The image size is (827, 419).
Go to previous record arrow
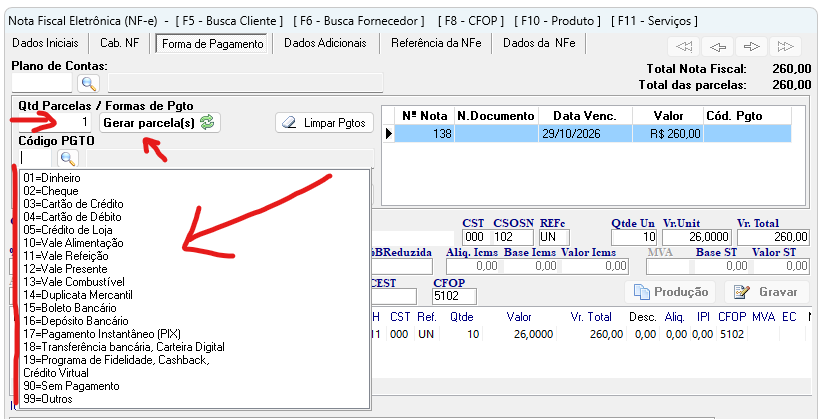pos(717,46)
